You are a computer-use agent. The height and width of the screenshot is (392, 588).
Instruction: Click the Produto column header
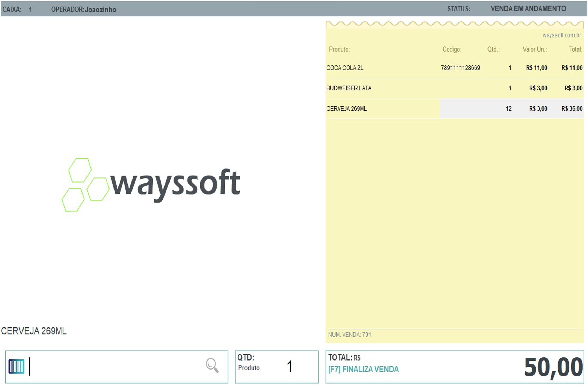pyautogui.click(x=339, y=49)
